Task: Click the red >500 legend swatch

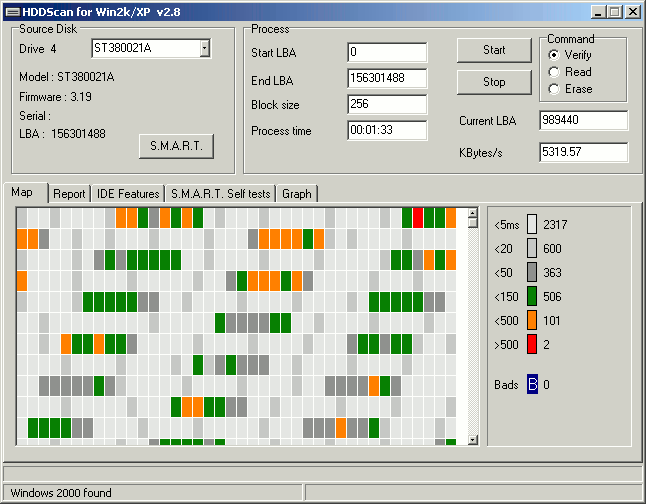Action: (x=532, y=344)
